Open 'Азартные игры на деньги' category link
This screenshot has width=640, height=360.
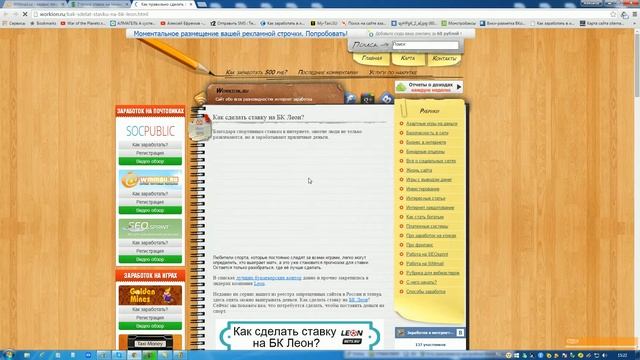click(431, 123)
